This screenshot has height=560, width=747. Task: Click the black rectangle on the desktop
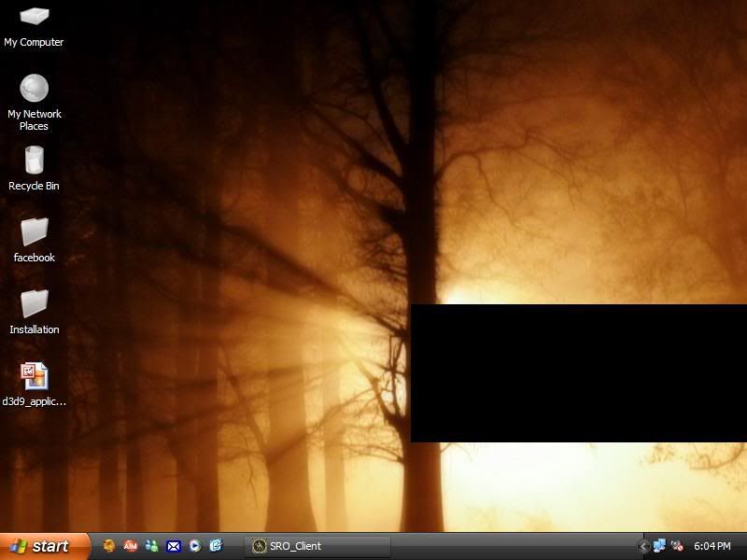click(x=579, y=373)
